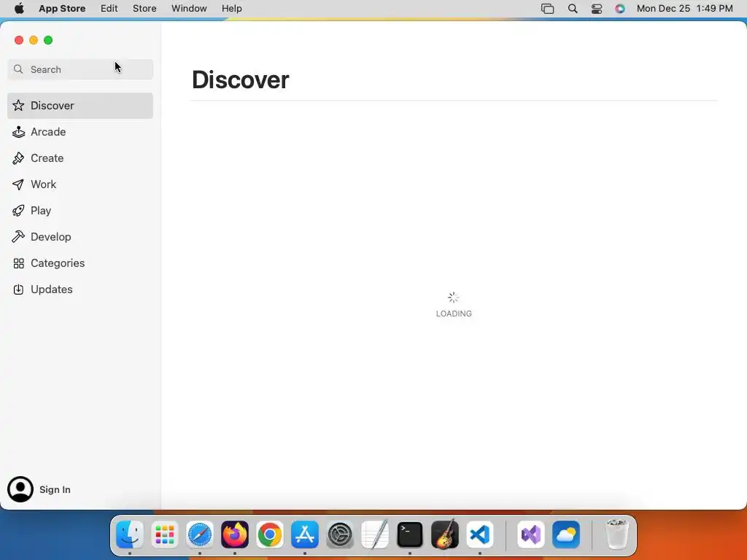Click the Siri icon in the menu bar
747x560 pixels.
tap(620, 9)
